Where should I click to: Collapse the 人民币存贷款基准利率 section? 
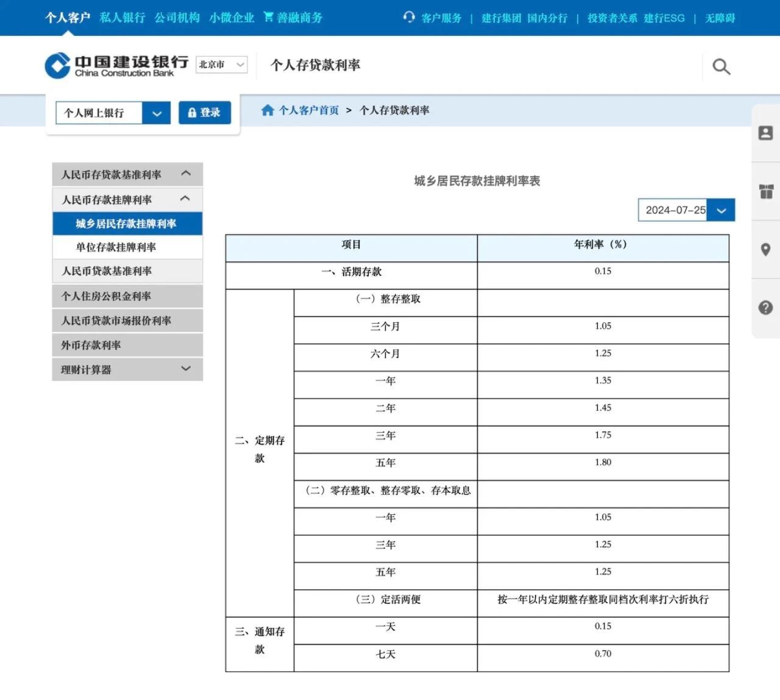click(x=186, y=174)
